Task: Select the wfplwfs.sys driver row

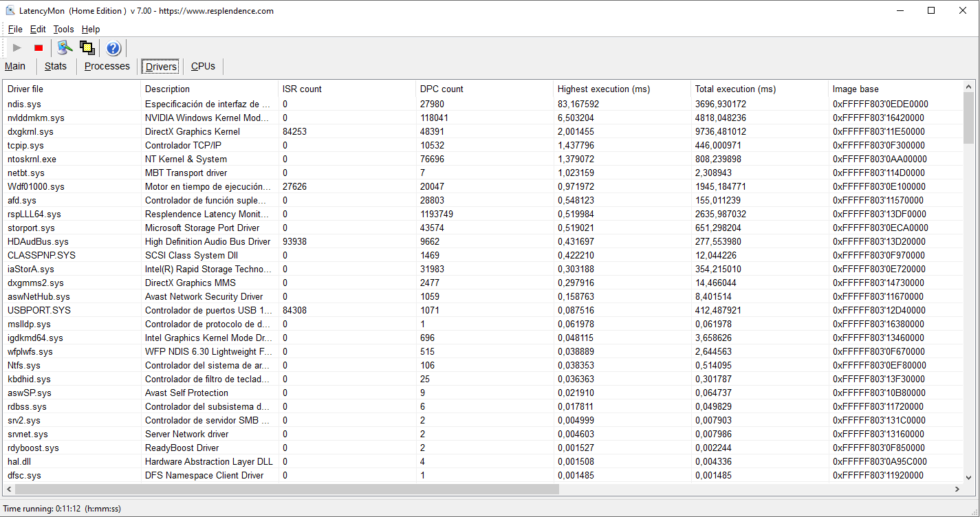Action: tap(483, 351)
